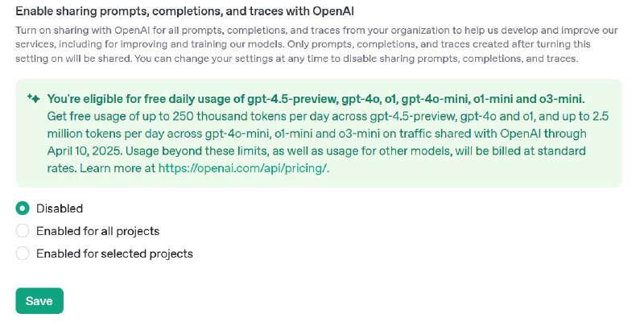Click the word "OpenAI" in the section heading
Viewport: 644px width, 326px height.
(333, 11)
